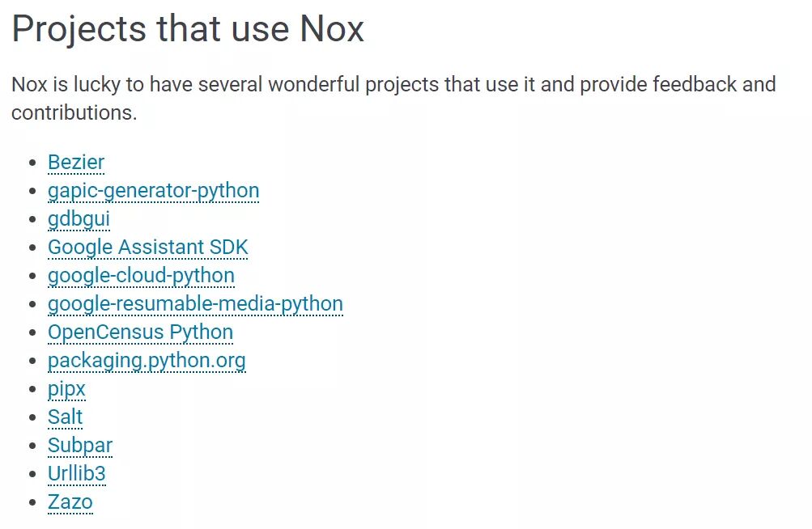812x529 pixels.
Task: Open the Salt project link
Action: pos(65,417)
